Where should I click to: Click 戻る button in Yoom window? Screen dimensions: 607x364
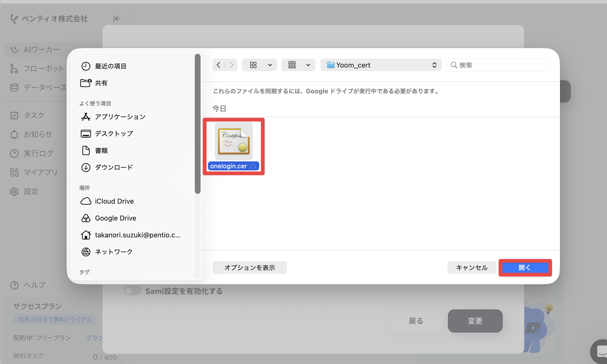pos(416,321)
